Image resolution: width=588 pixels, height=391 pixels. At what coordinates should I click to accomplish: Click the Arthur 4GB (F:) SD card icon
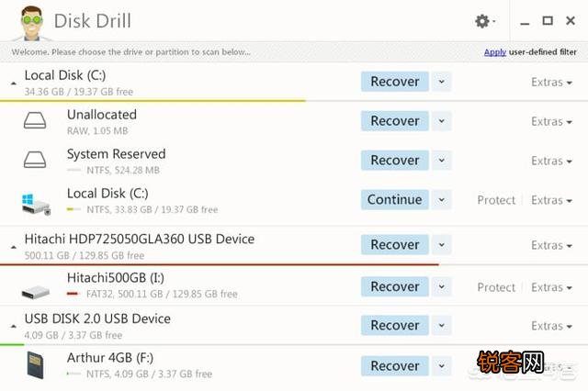[36, 365]
